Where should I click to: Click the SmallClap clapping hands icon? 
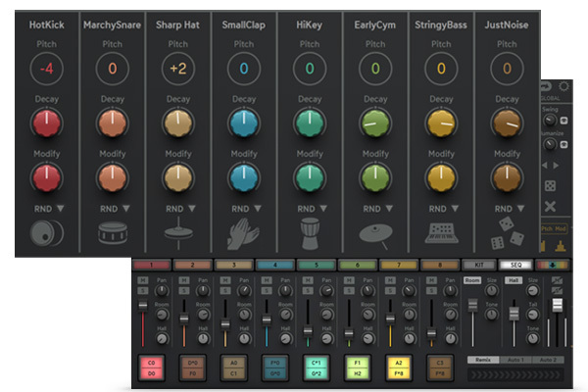click(243, 234)
